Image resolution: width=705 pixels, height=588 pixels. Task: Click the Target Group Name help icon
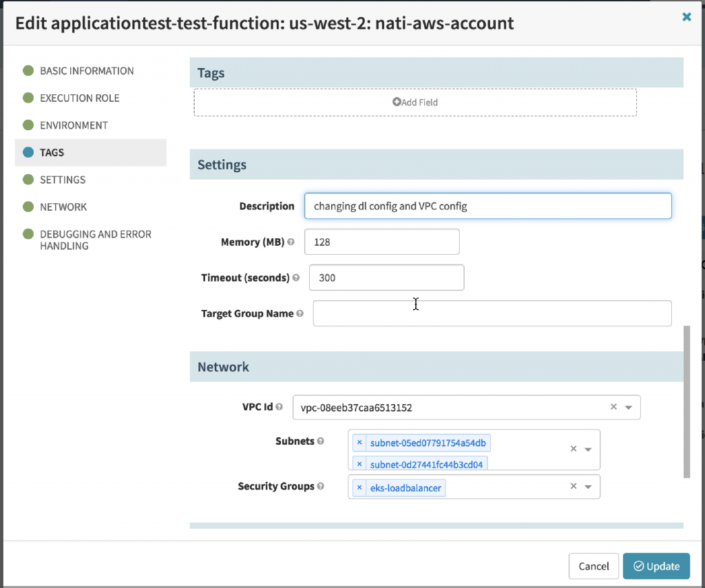point(302,313)
